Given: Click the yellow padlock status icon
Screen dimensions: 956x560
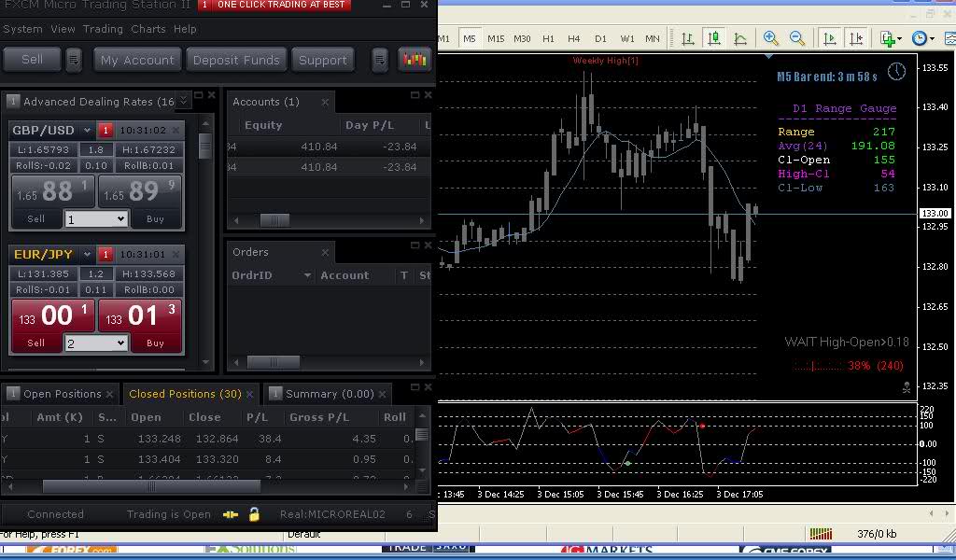Looking at the screenshot, I should [x=254, y=514].
